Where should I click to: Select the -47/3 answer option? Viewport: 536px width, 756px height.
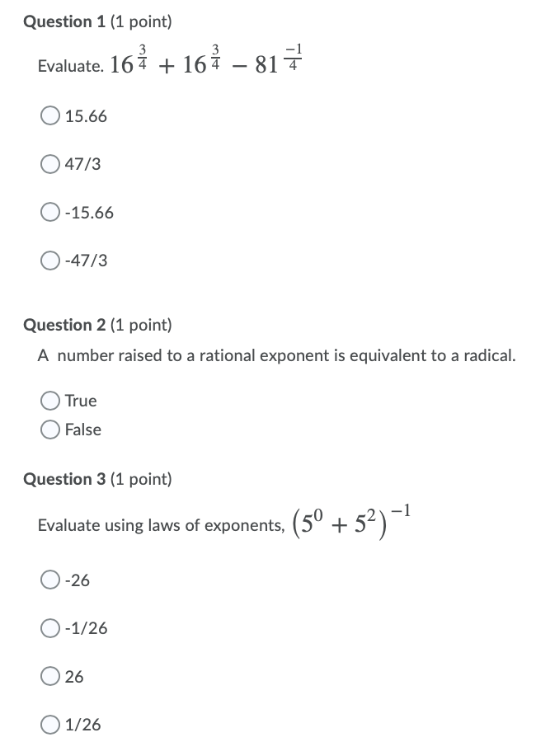[x=49, y=261]
